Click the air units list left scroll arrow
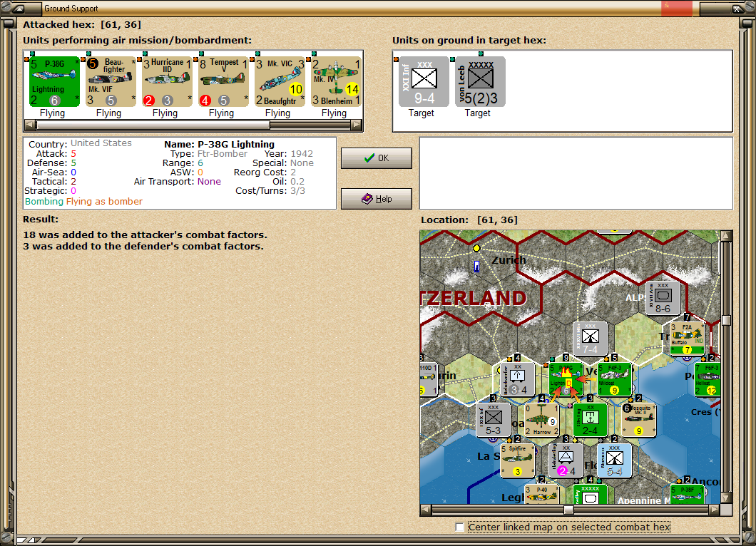This screenshot has height=546, width=756. pos(30,125)
